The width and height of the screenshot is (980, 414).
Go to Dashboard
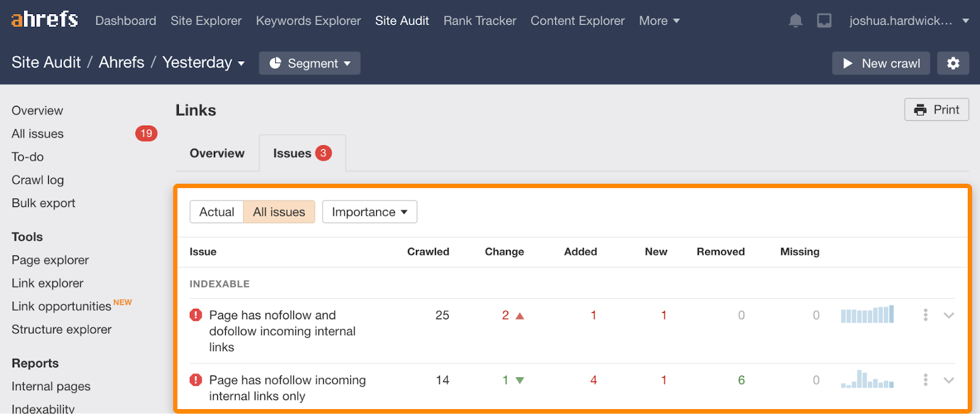coord(126,21)
